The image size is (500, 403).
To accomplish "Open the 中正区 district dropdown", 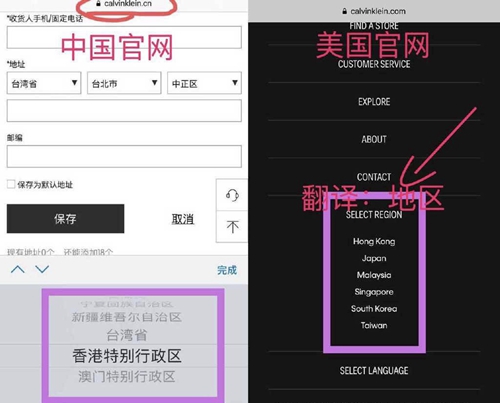I will [204, 83].
